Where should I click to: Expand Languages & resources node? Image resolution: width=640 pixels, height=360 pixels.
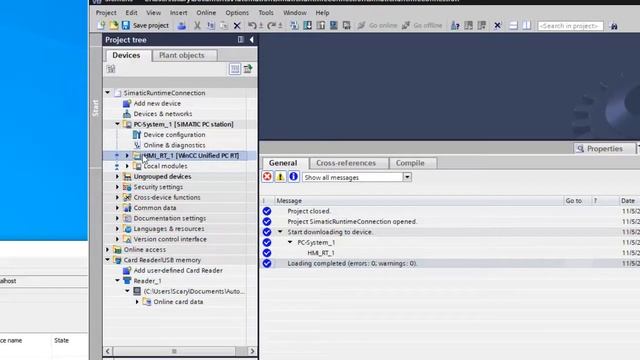click(x=118, y=229)
